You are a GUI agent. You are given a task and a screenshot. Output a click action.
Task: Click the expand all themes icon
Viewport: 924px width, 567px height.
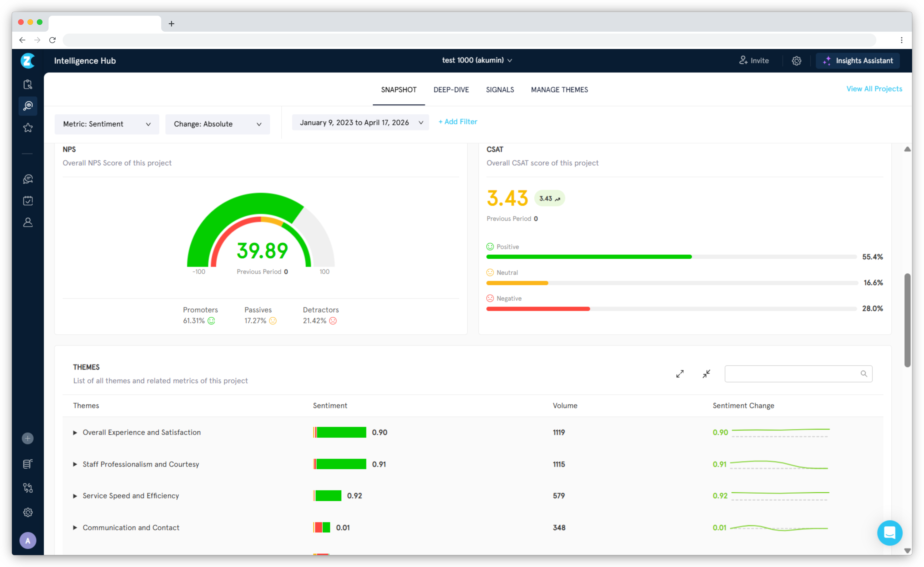click(680, 374)
